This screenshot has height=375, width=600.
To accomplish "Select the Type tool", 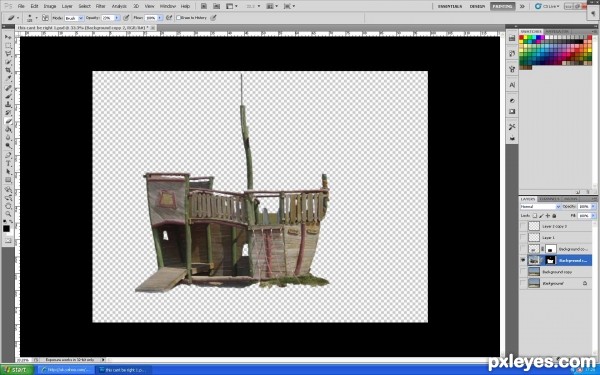I will tap(8, 163).
